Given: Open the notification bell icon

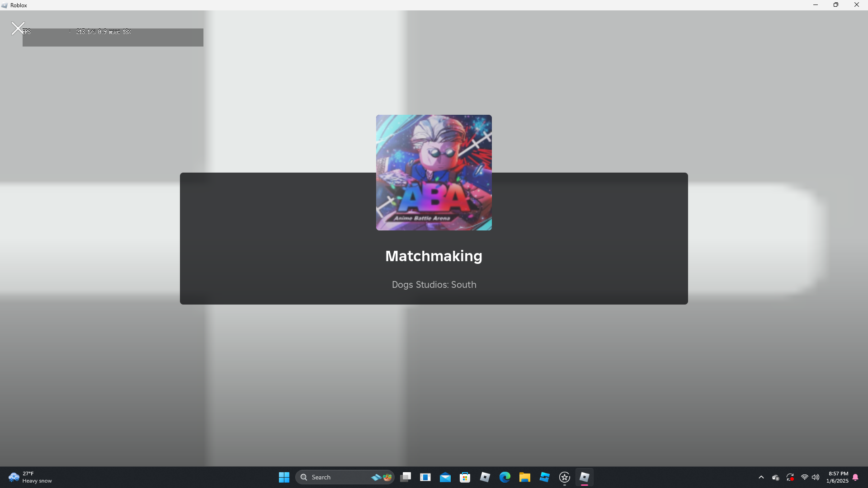Looking at the screenshot, I should click(x=855, y=477).
